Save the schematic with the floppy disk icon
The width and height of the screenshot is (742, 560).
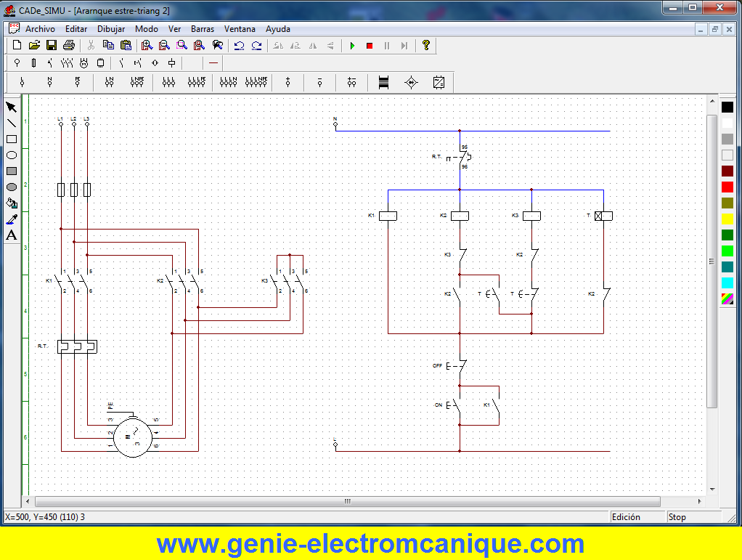[52, 46]
